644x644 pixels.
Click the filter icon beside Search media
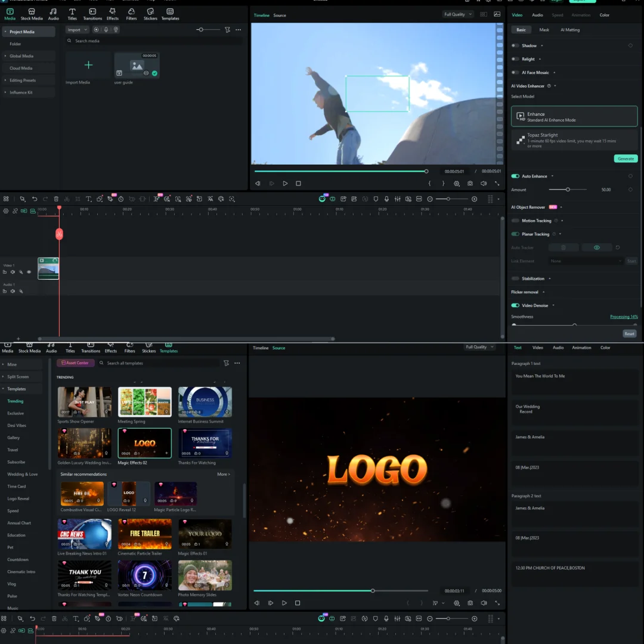click(227, 30)
